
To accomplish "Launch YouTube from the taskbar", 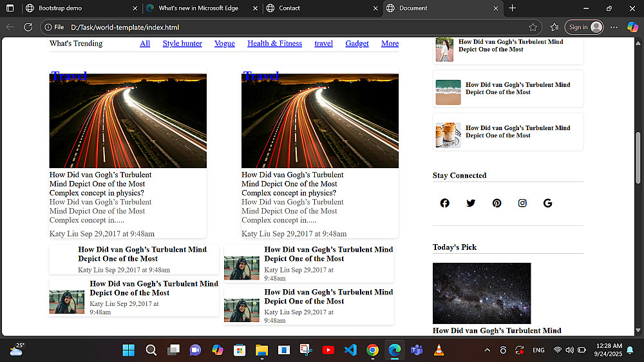I will [x=328, y=350].
